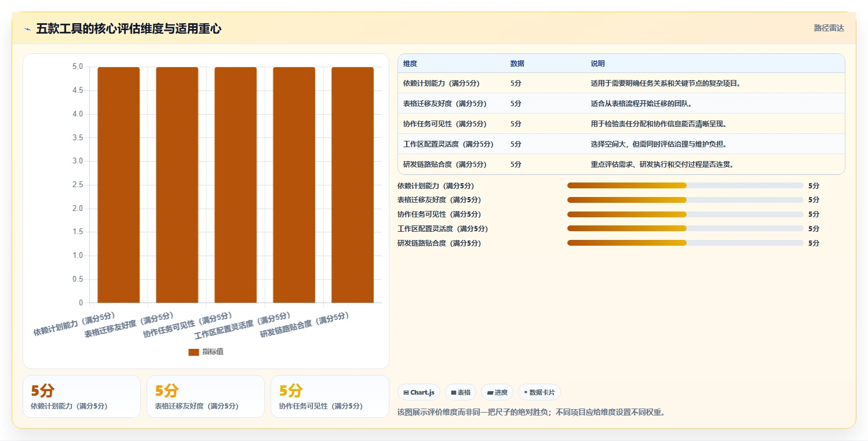Viewport: 868px width, 441px height.
Task: Click the 2.5 y-axis label
Action: (77, 185)
